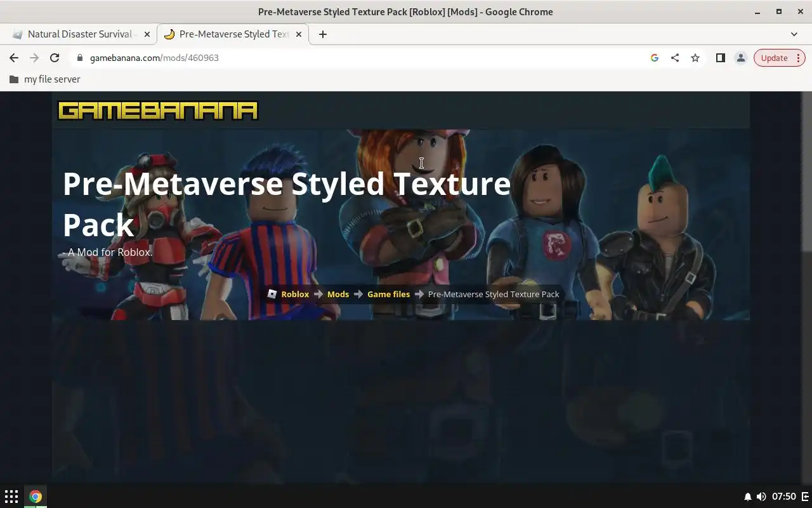The width and height of the screenshot is (812, 508).
Task: Bookmark this page with the star icon
Action: click(x=695, y=58)
